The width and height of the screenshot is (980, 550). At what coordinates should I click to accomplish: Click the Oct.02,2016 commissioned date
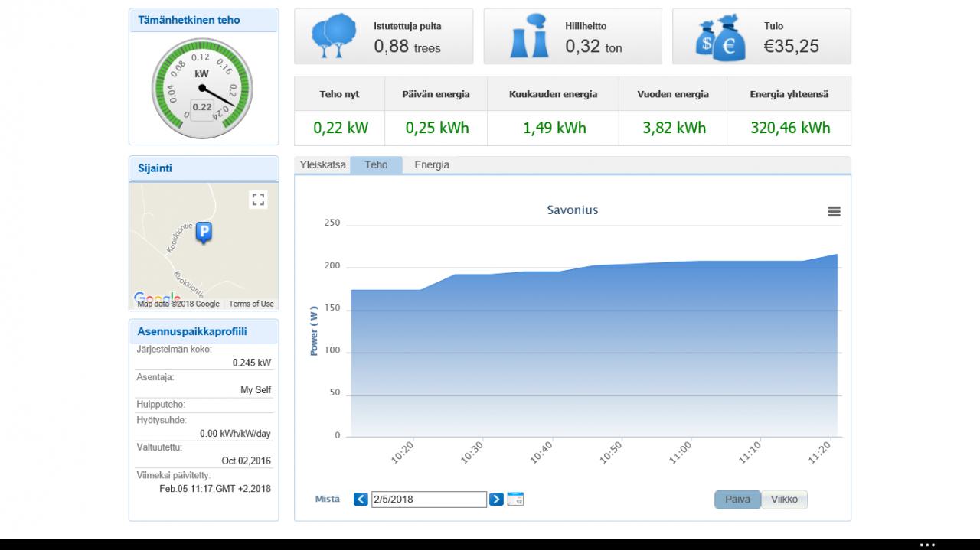247,461
